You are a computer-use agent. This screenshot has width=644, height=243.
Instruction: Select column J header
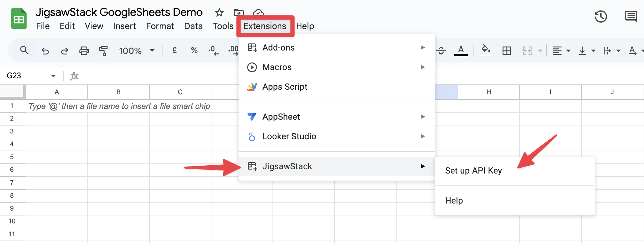pyautogui.click(x=612, y=92)
